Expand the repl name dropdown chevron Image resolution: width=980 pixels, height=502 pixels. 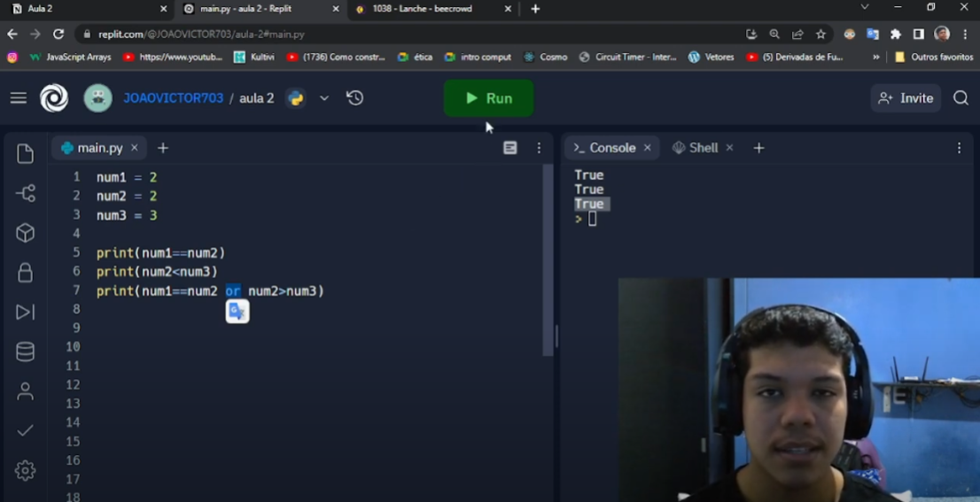(x=324, y=98)
